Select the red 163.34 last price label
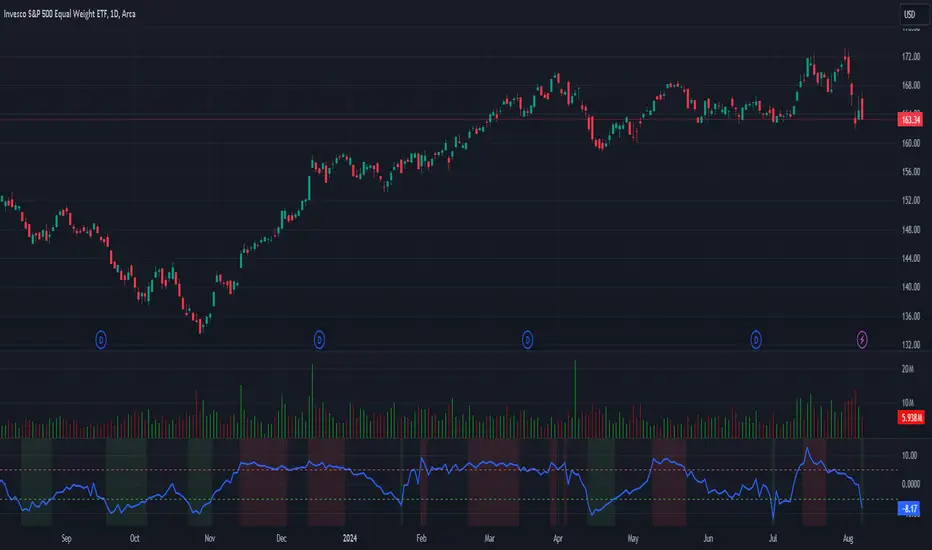Image resolution: width=932 pixels, height=550 pixels. point(910,120)
